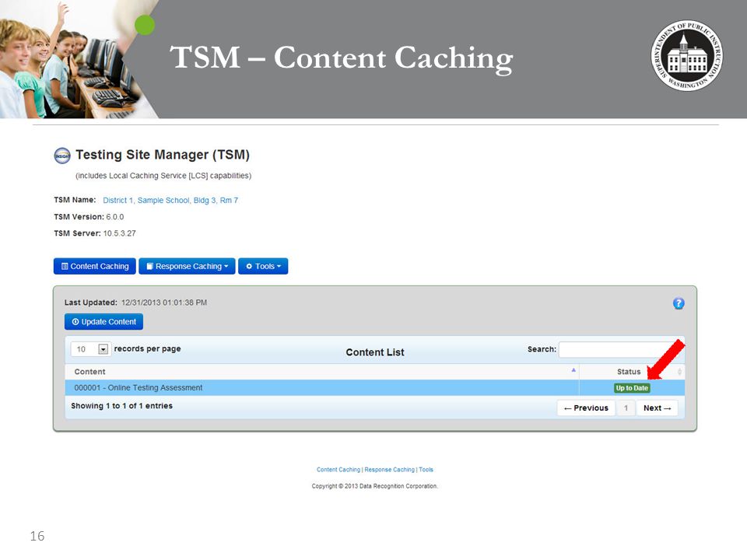The image size is (747, 560).
Task: Click page number 1
Action: [x=626, y=408]
